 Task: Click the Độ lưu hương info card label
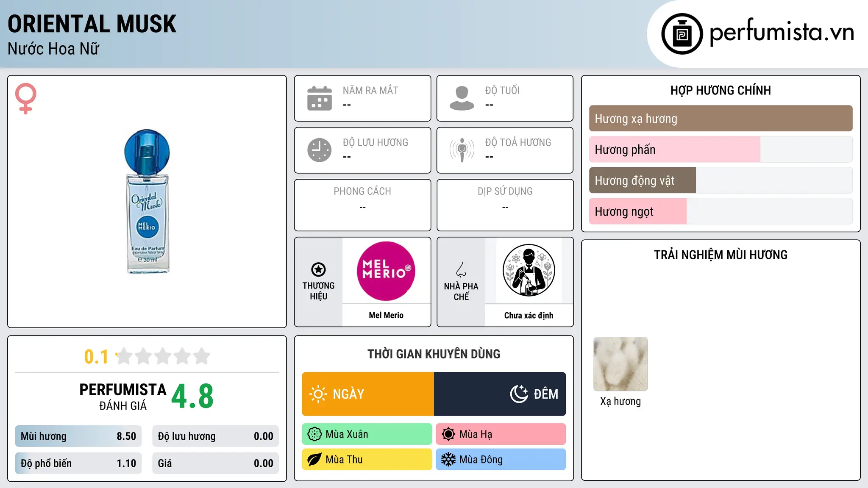pyautogui.click(x=376, y=142)
